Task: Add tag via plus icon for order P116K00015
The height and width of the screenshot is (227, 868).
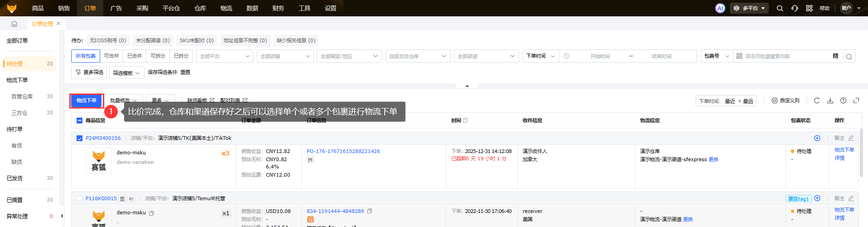Action: click(x=817, y=198)
